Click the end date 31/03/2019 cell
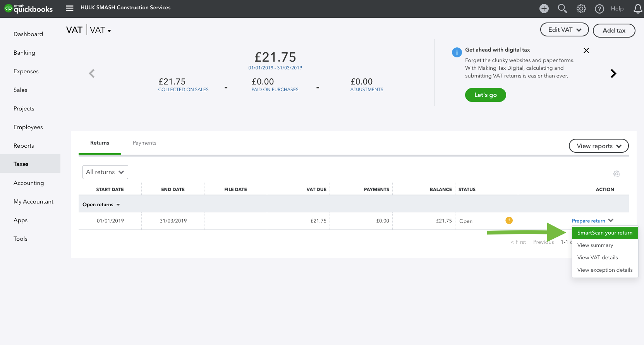The height and width of the screenshot is (345, 644). coord(173,221)
